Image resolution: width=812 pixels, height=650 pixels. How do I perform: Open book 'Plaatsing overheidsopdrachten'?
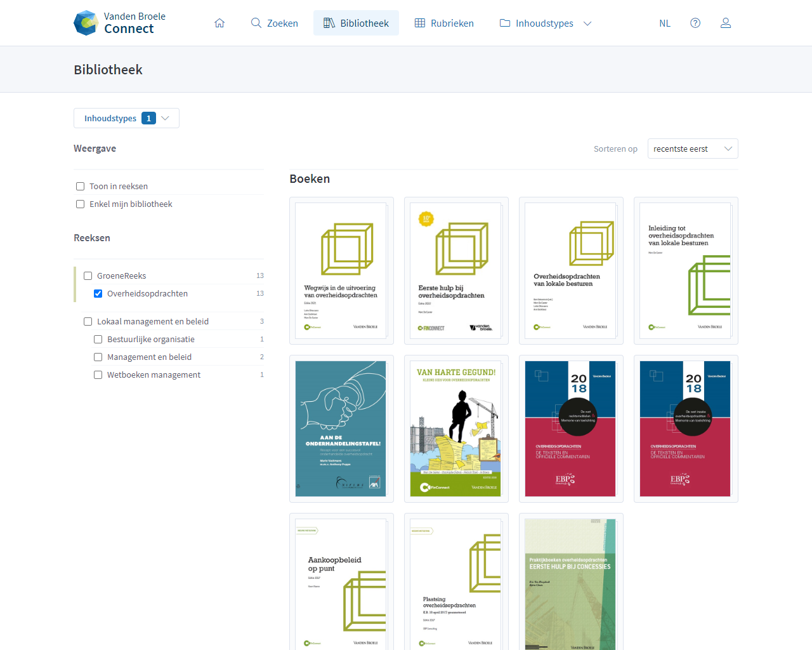(456, 582)
